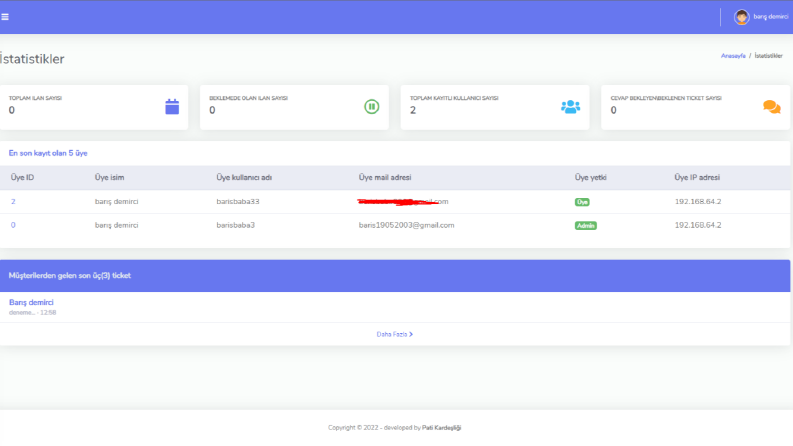
Task: Click IP address in barisbaba33 row
Action: tap(698, 201)
